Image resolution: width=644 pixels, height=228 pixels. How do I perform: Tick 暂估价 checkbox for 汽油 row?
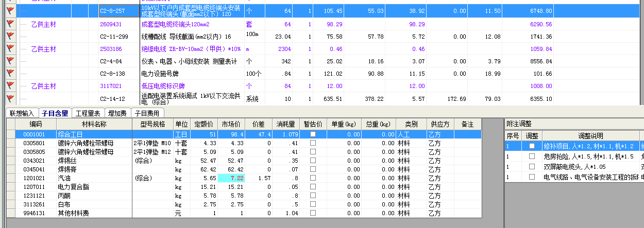tap(313, 178)
